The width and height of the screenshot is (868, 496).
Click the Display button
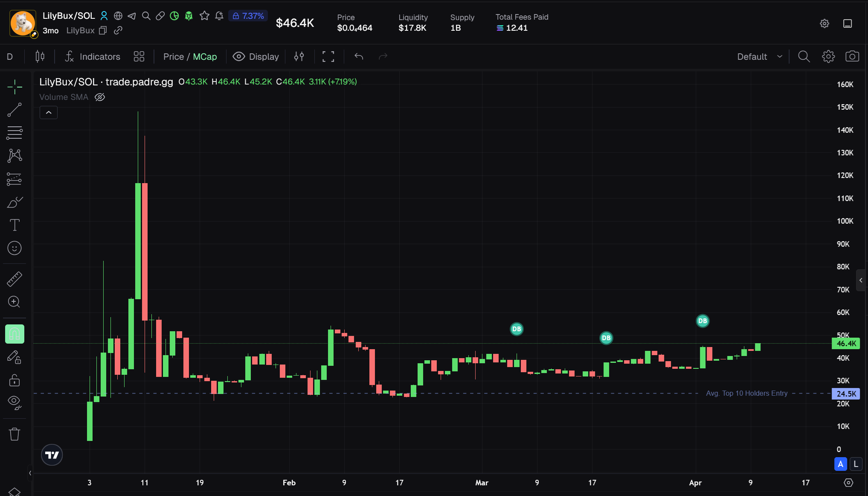(x=256, y=56)
